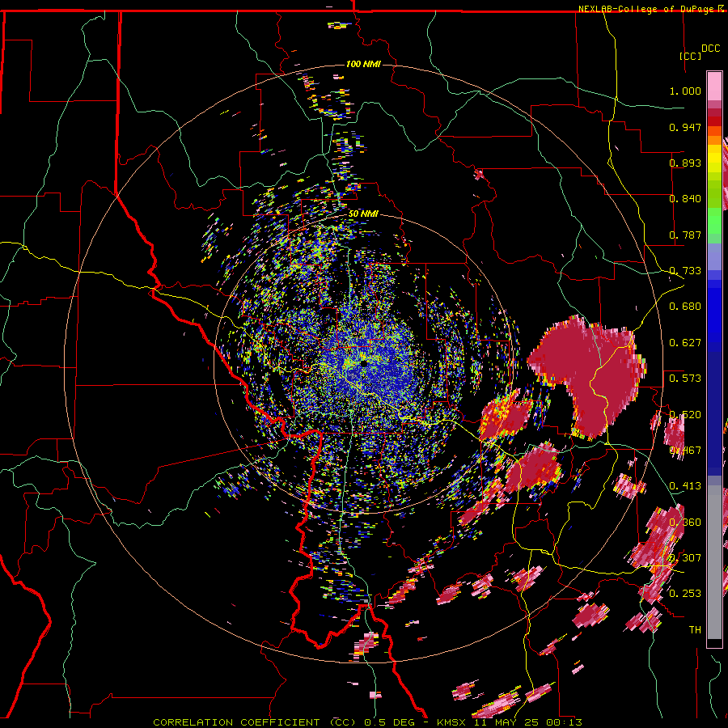
Task: Select the 0.573 legend value
Action: (x=685, y=379)
